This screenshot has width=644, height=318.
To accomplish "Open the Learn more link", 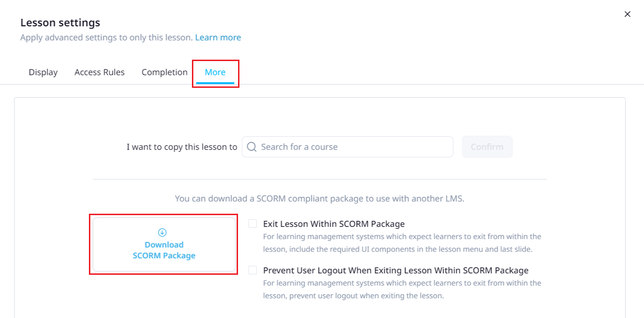I will [x=218, y=38].
